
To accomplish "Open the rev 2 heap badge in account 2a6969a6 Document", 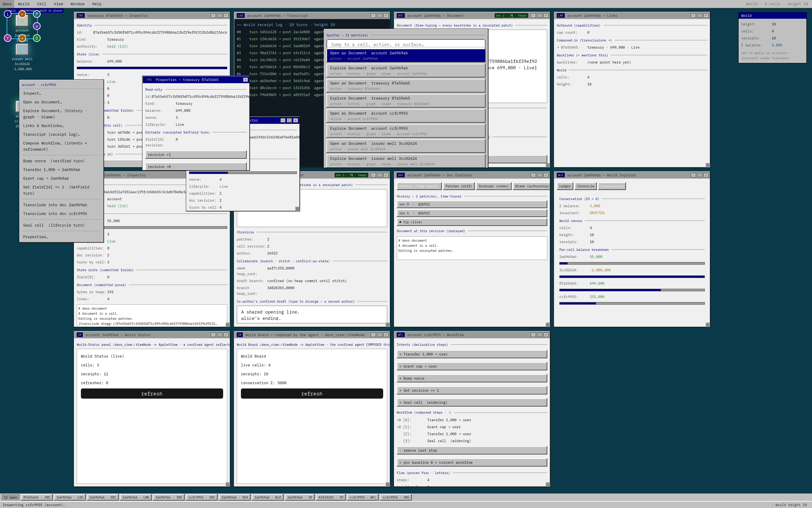I will (511, 15).
